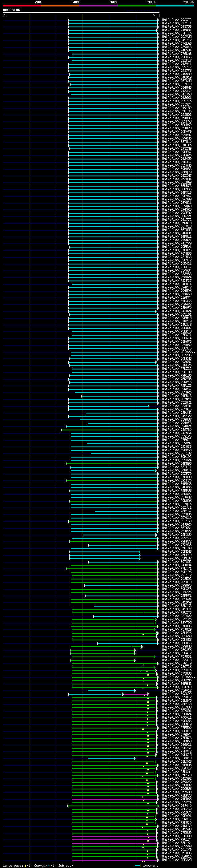Select the label UniRef100_Q5QIS5

coord(177,111)
